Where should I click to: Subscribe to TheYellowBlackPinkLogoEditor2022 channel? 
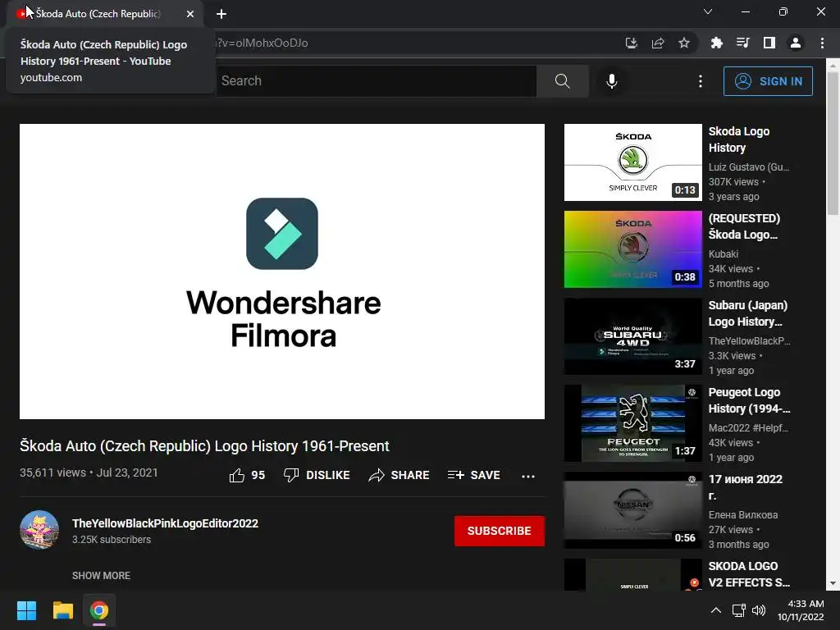pyautogui.click(x=500, y=531)
